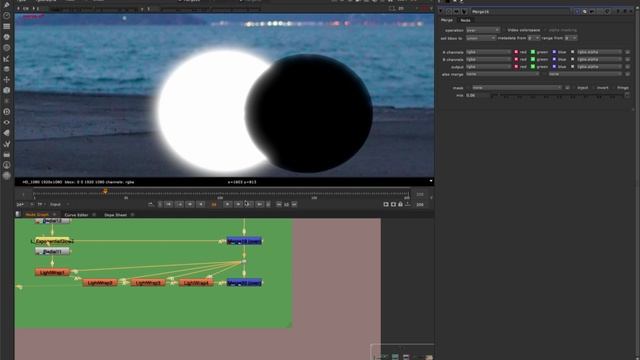640x360 pixels.
Task: Toggle the red checkbox in output row
Action: click(x=516, y=67)
